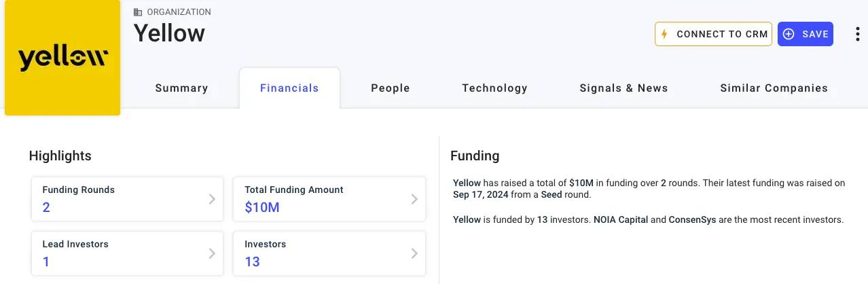The height and width of the screenshot is (284, 868).
Task: Open the $10M total funding value
Action: pyautogui.click(x=262, y=207)
